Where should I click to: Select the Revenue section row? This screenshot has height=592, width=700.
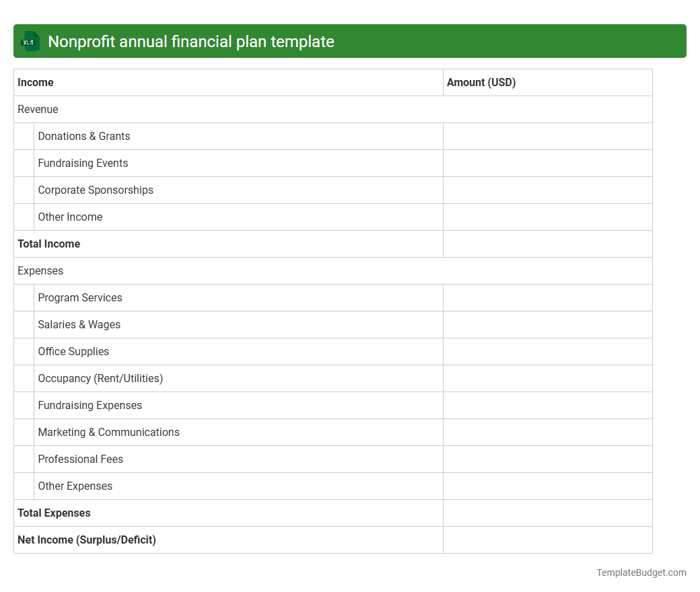[38, 109]
